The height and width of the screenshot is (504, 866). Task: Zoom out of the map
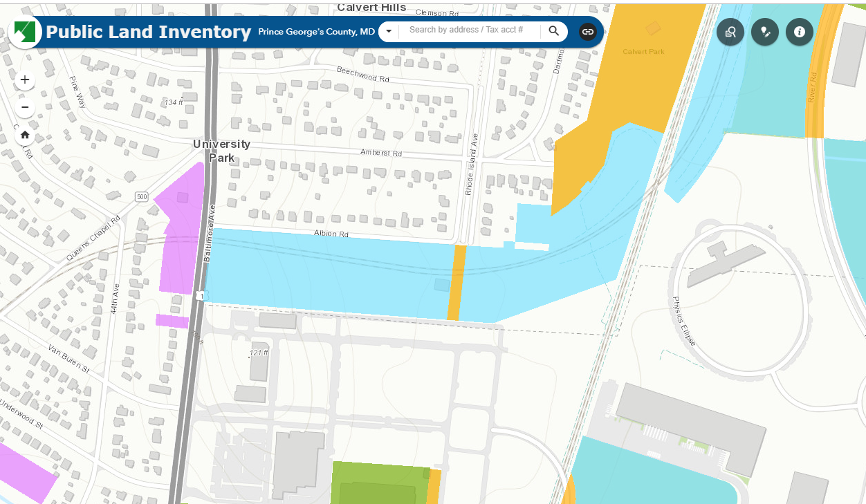pyautogui.click(x=24, y=108)
